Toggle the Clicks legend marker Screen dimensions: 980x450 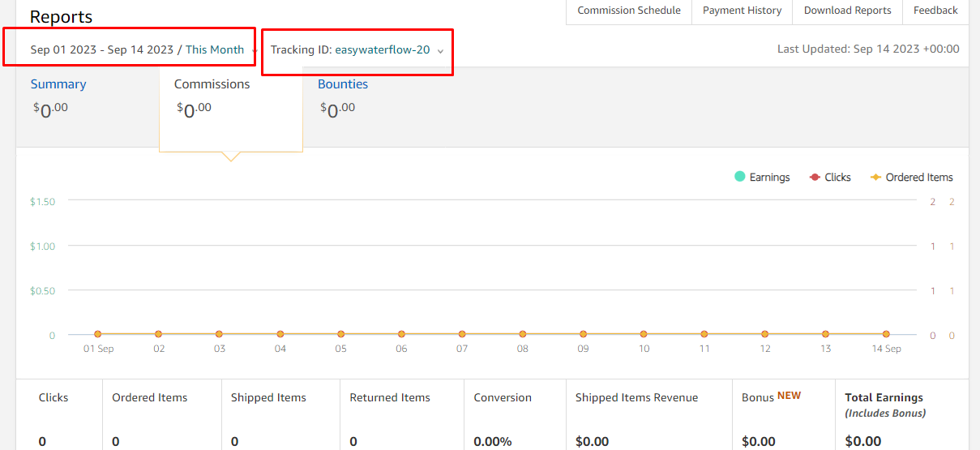[x=815, y=177]
